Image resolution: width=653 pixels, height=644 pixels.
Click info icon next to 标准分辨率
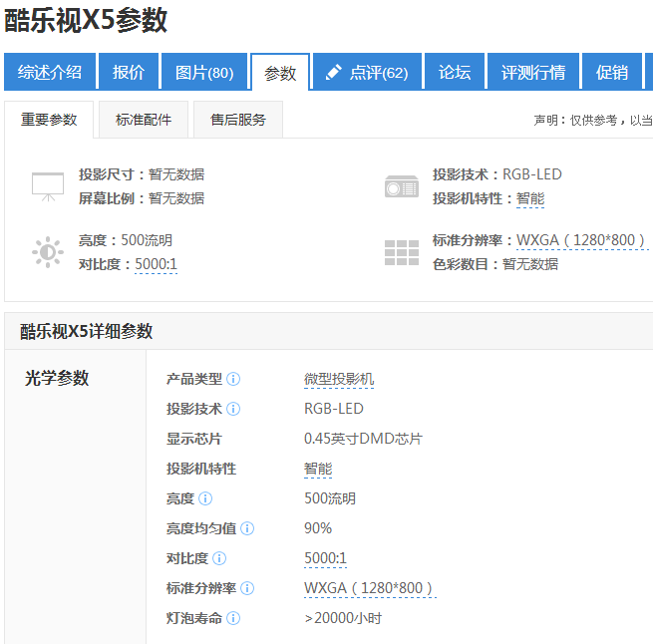tap(247, 588)
